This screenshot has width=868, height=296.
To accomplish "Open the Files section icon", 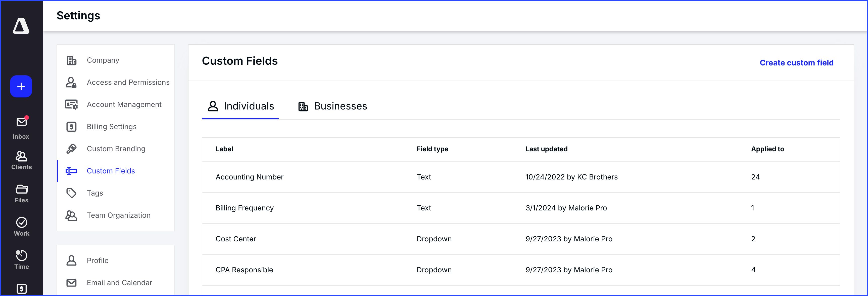I will (x=21, y=193).
